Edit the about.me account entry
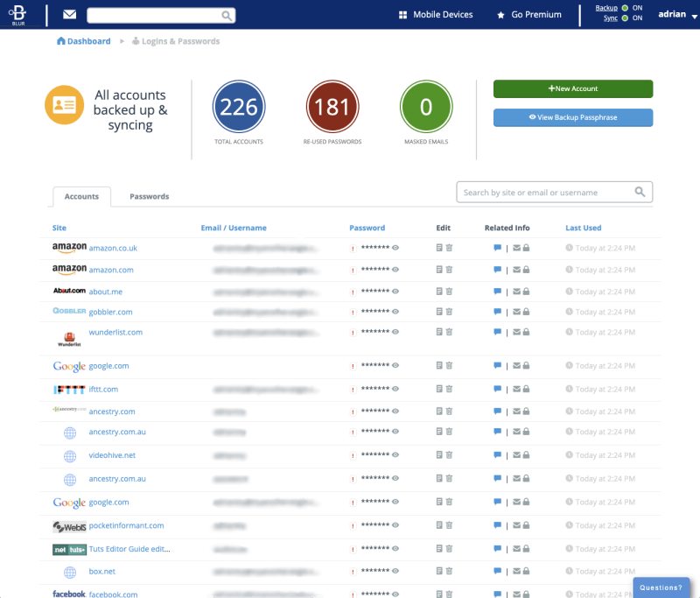700x598 pixels. point(439,292)
